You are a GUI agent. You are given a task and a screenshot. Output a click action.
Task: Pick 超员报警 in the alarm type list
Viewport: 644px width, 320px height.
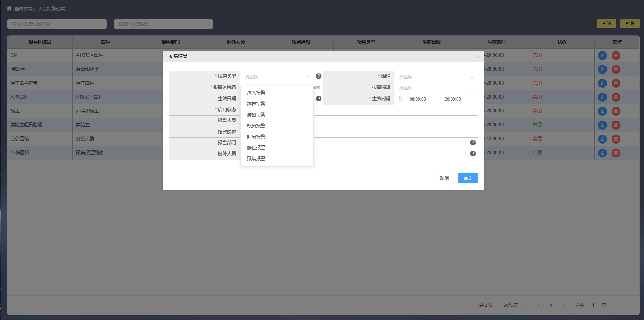coord(256,137)
